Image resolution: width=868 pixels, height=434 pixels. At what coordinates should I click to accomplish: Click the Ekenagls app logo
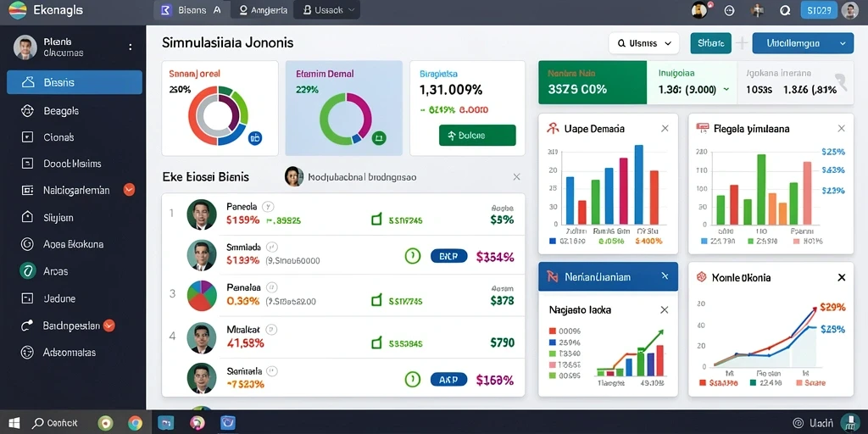click(x=18, y=10)
